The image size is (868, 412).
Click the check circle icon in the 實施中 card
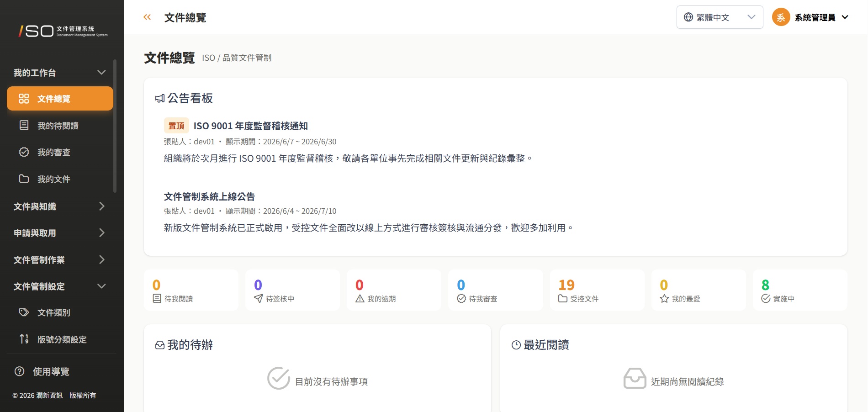coord(766,298)
